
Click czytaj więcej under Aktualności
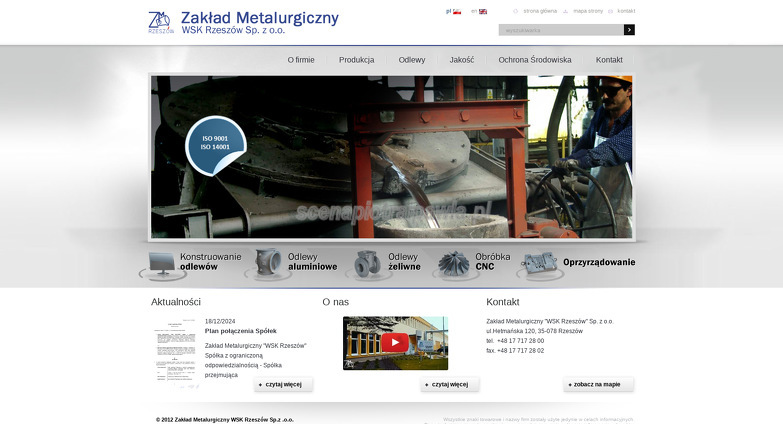click(x=283, y=385)
